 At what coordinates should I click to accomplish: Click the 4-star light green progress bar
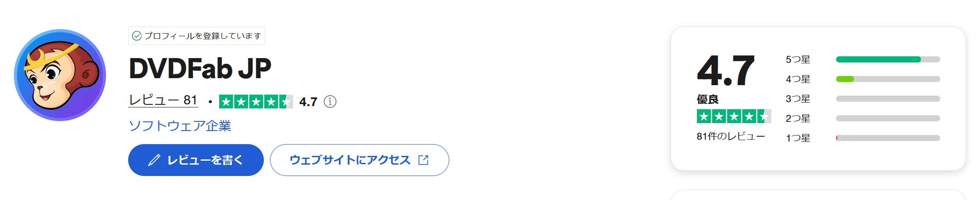pyautogui.click(x=888, y=79)
